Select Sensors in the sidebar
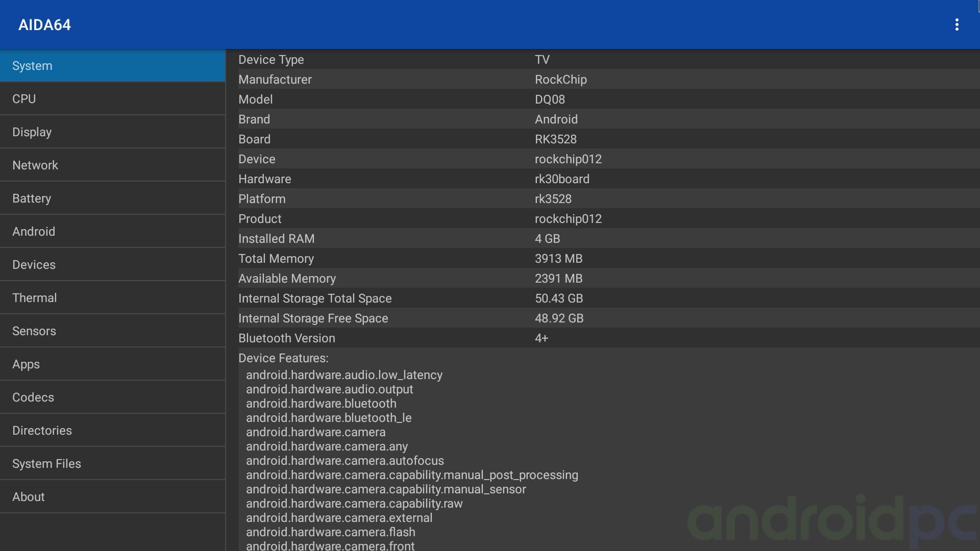980x551 pixels. pyautogui.click(x=112, y=331)
